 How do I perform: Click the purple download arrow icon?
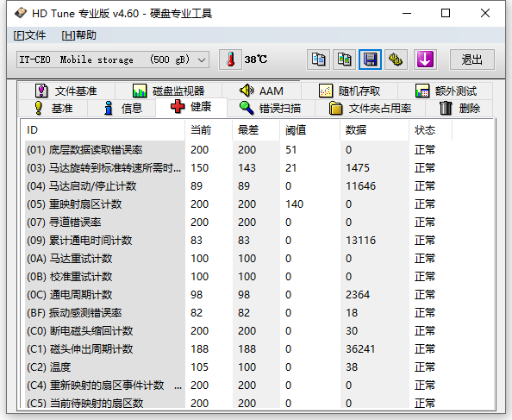[x=425, y=60]
